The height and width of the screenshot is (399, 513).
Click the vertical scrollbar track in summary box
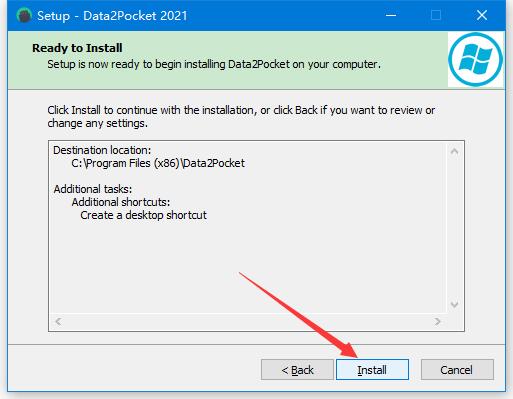(x=454, y=228)
